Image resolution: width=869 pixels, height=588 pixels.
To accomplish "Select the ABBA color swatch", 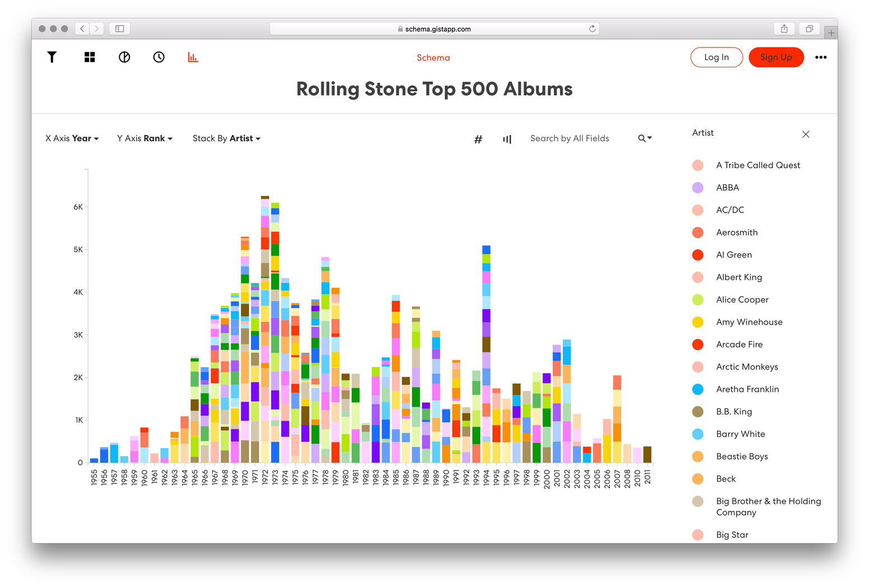I will [698, 188].
